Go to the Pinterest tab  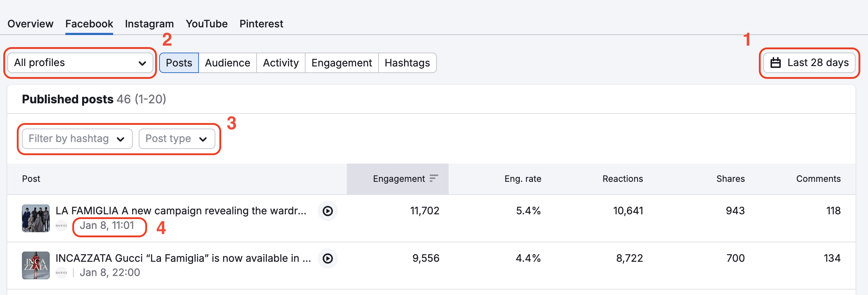[x=261, y=24]
